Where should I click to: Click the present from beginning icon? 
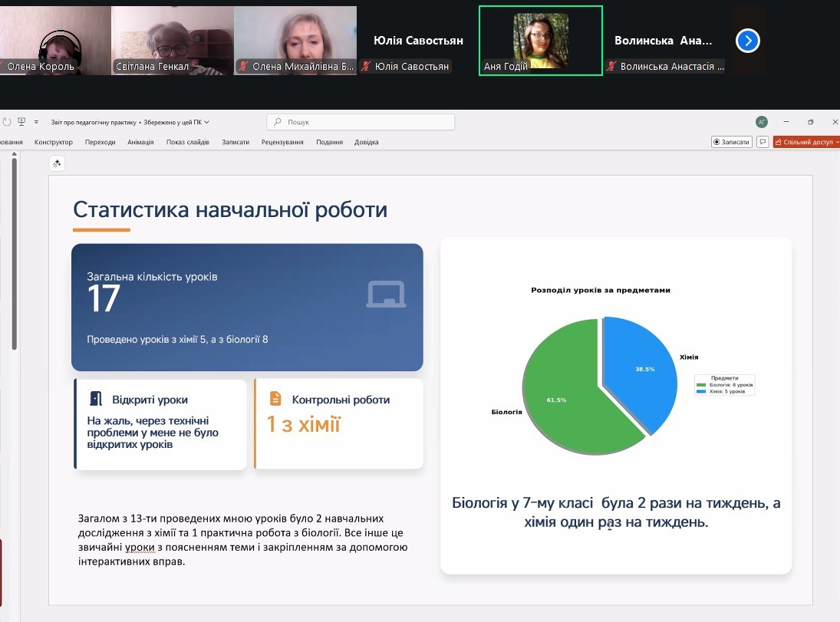(21, 122)
